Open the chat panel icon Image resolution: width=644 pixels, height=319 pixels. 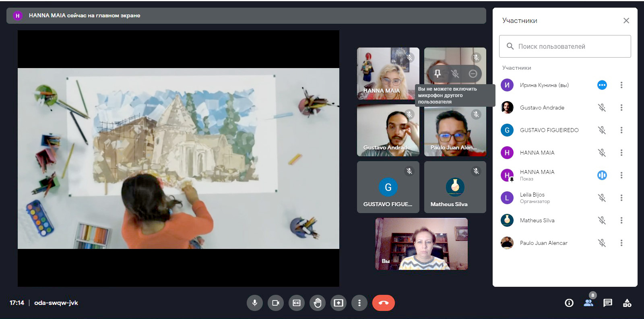tap(608, 303)
